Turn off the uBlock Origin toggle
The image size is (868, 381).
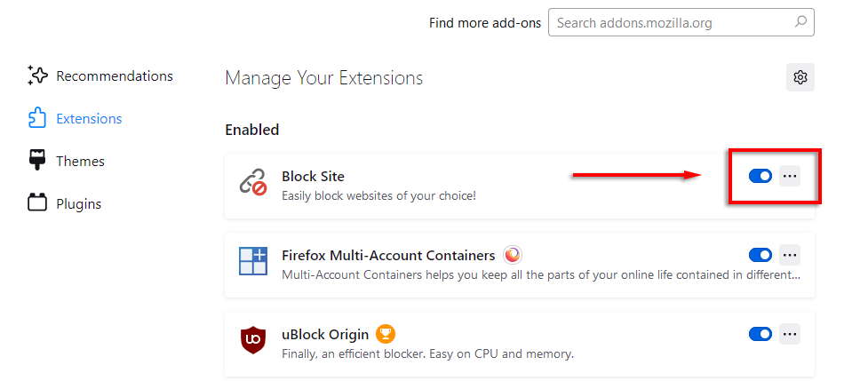[x=760, y=334]
